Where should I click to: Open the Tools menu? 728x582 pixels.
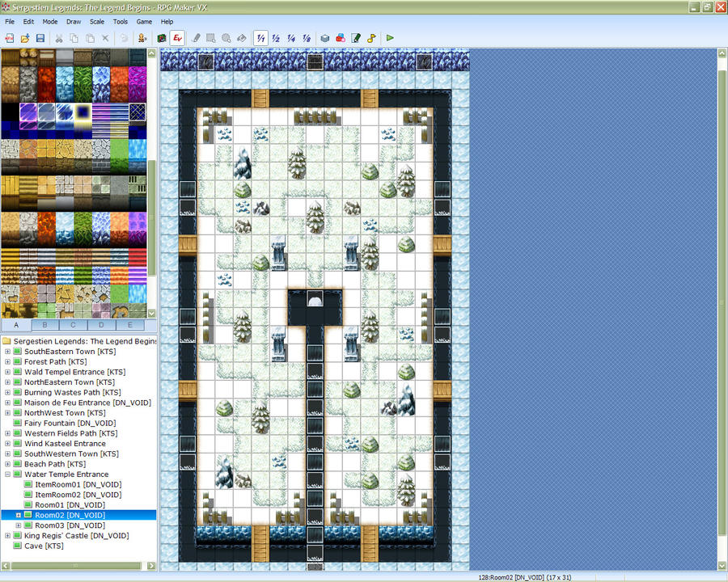(121, 22)
